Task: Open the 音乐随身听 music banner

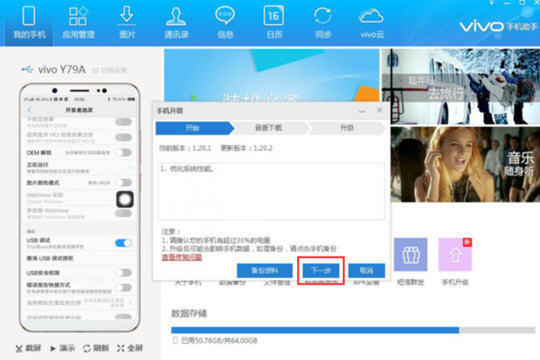Action: [x=465, y=164]
